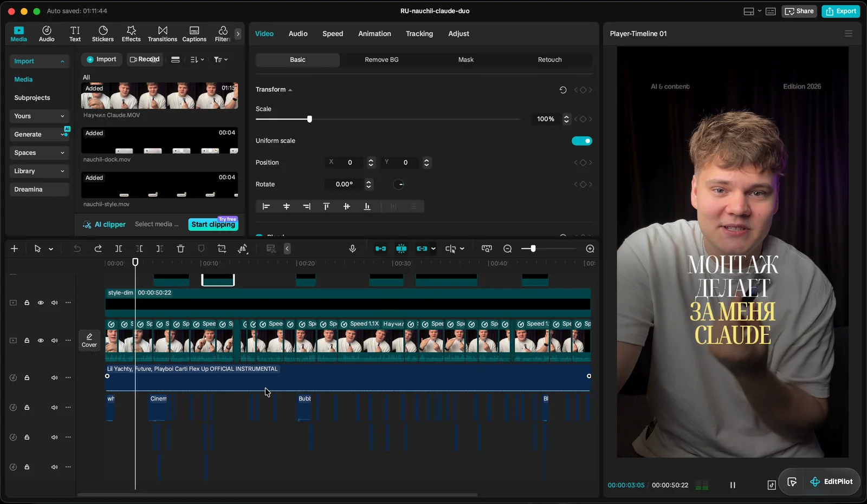The width and height of the screenshot is (867, 504).
Task: Click the Export button
Action: (x=841, y=11)
